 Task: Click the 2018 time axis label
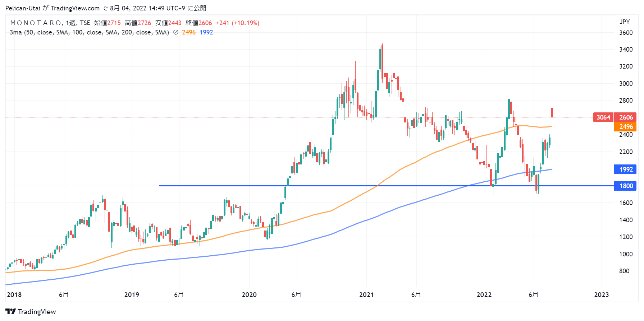coord(14,295)
